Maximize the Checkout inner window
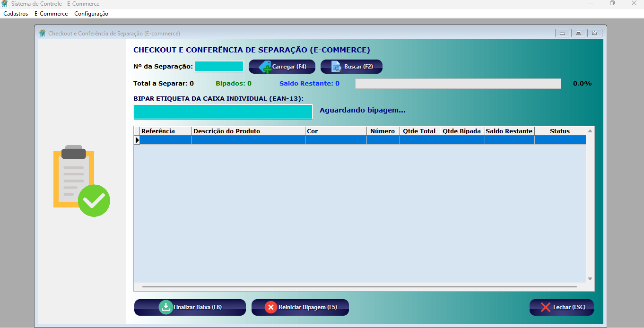 coord(578,33)
